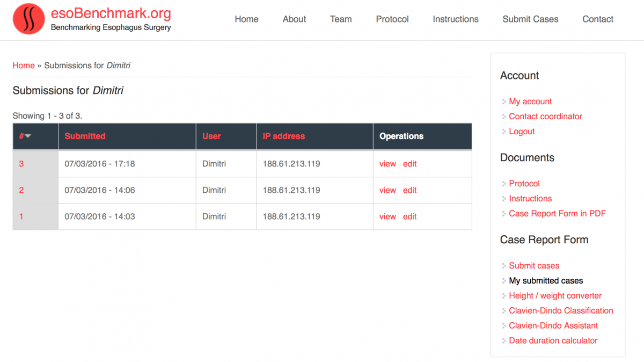Image resolution: width=644 pixels, height=362 pixels.
Task: Open the Date duration calculator
Action: 553,341
